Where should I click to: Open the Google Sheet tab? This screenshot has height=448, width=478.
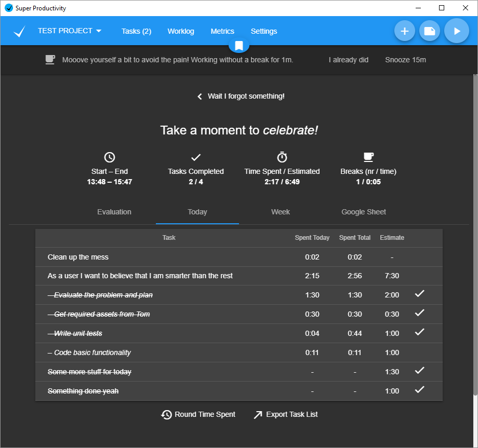coord(364,212)
